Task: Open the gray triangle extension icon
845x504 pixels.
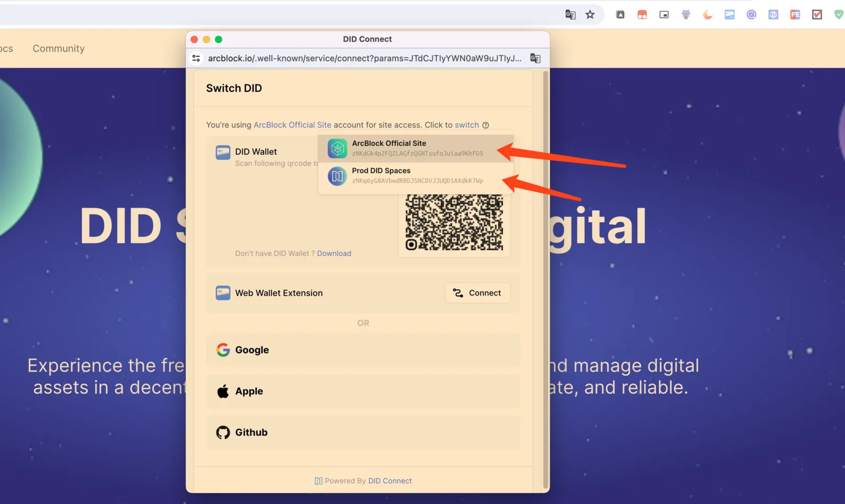Action: point(621,15)
